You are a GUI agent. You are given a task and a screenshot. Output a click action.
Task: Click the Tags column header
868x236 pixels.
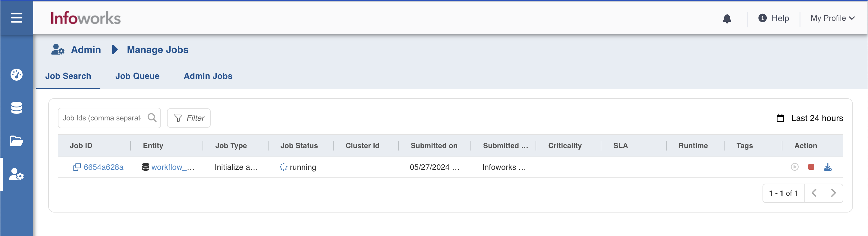(744, 145)
